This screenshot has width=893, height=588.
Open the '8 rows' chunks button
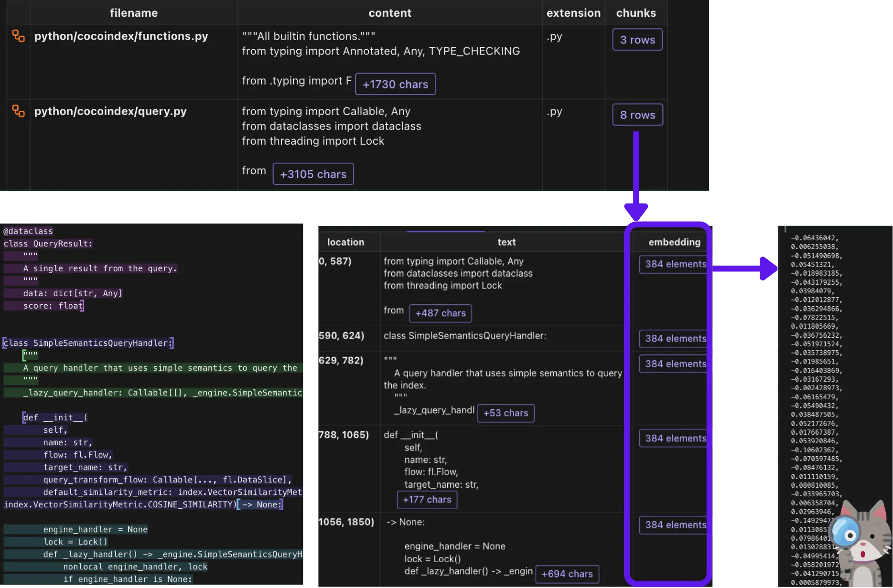coord(637,115)
